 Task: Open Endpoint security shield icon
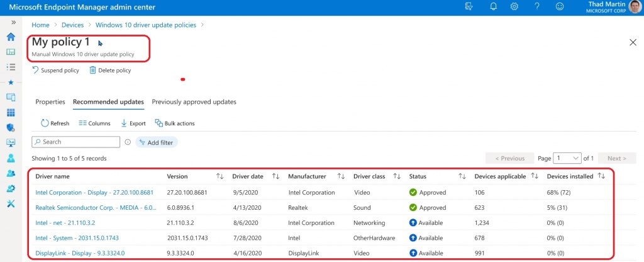click(x=11, y=127)
